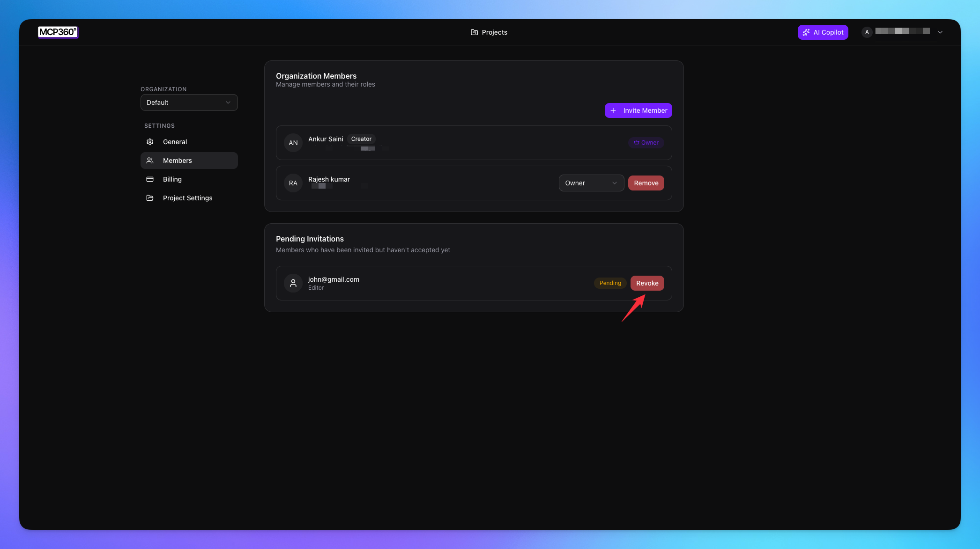Open the Owner role dropdown for Rajesh
The width and height of the screenshot is (980, 549).
(591, 183)
